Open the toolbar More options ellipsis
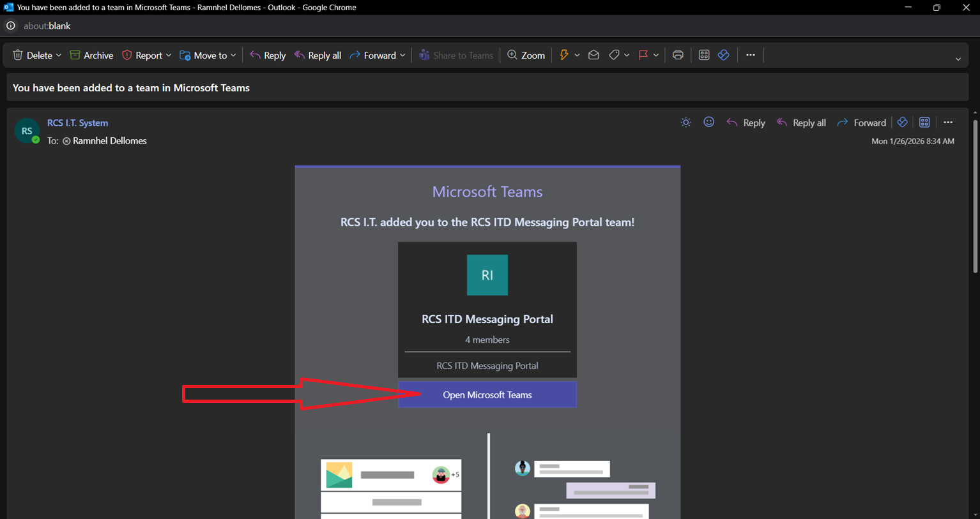Screen dimensions: 980x519 tap(751, 55)
